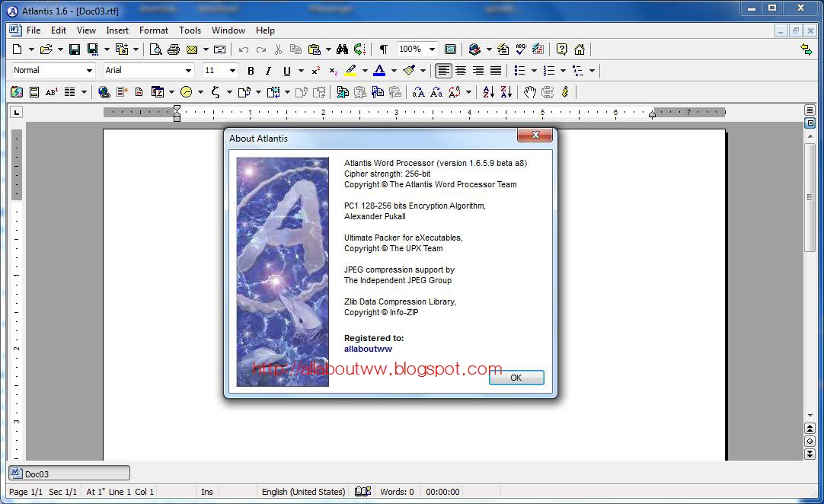Click the Cut scissors icon
This screenshot has width=824, height=504.
coord(278,49)
